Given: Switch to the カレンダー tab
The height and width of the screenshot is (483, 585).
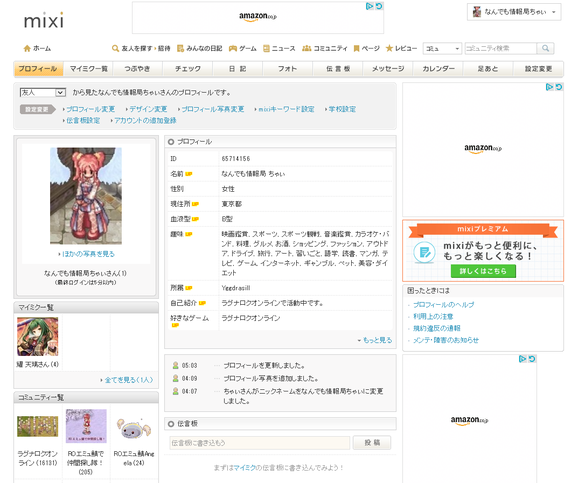Looking at the screenshot, I should point(438,69).
